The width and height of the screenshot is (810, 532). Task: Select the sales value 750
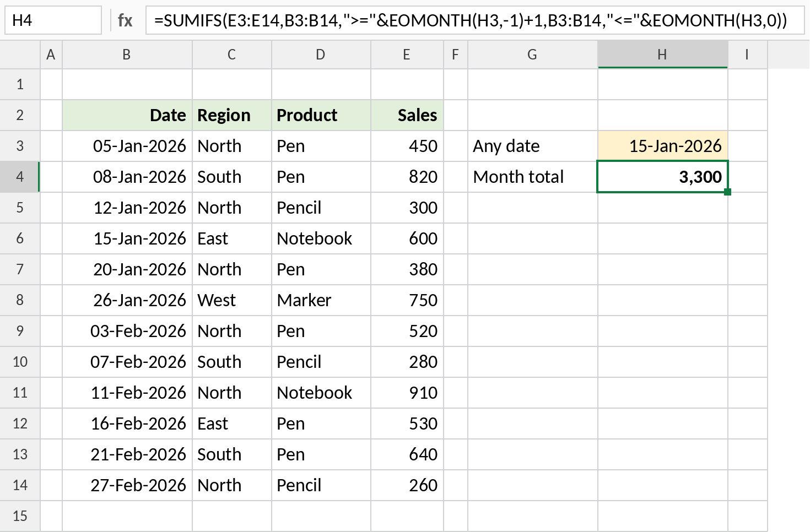pos(407,300)
